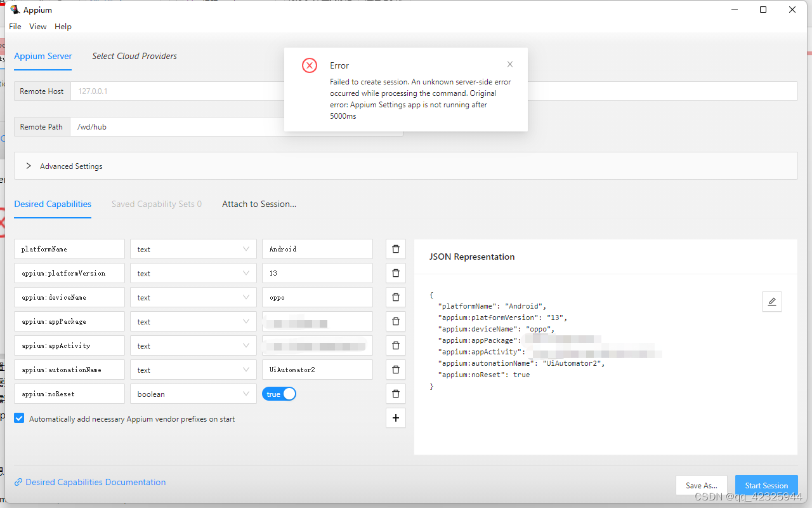Screen dimensions: 812x508
Task: Delete the platformName capability row
Action: [x=396, y=249]
